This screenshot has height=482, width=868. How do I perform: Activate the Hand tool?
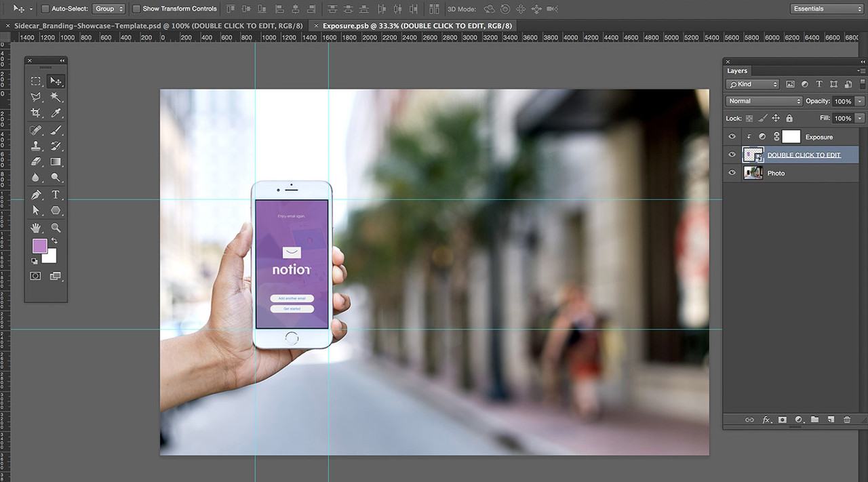[36, 228]
